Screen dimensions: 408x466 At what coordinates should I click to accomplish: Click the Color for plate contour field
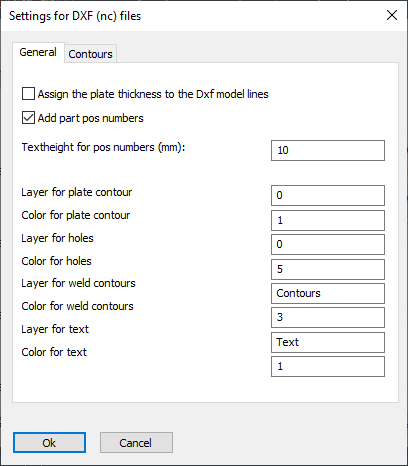point(328,220)
